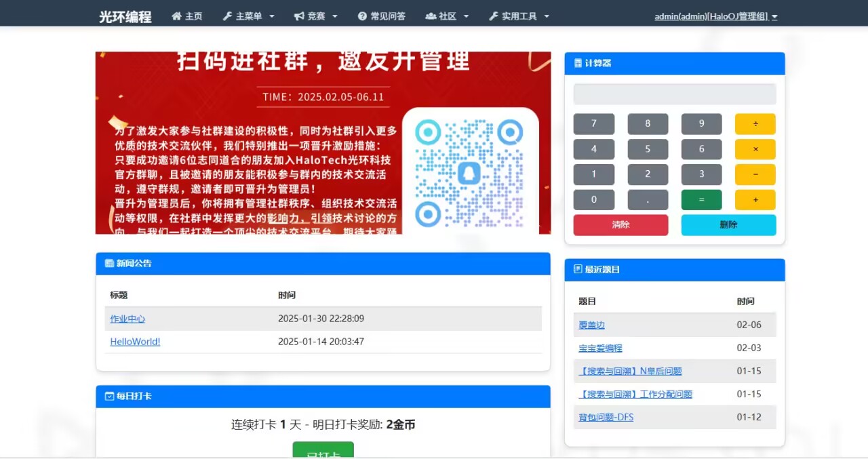Open the 主菜单 dropdown menu
This screenshot has height=459, width=868.
tap(249, 16)
